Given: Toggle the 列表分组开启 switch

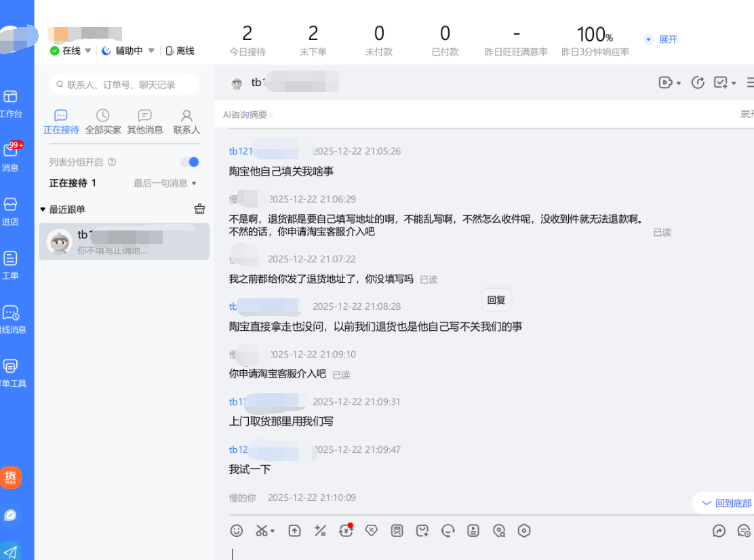Looking at the screenshot, I should [x=189, y=162].
